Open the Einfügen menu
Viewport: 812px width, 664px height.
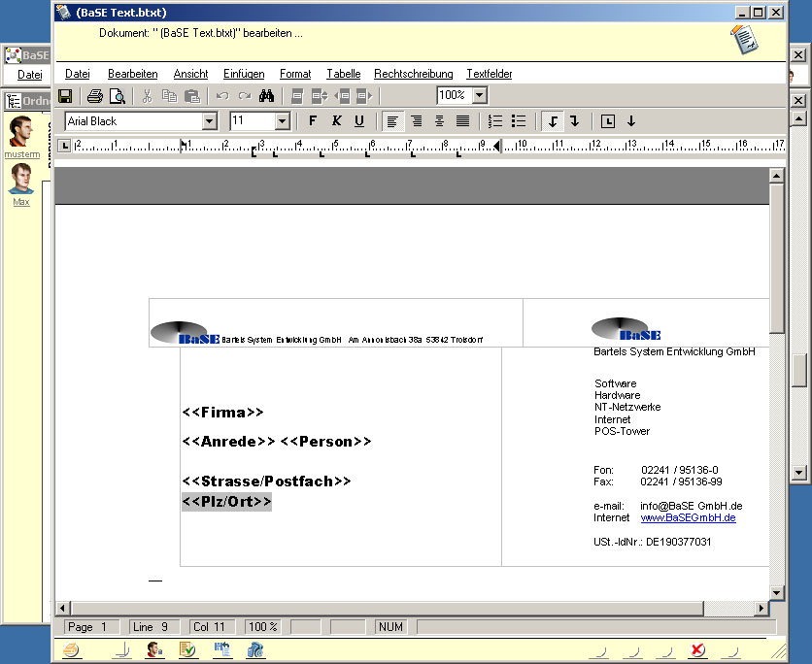tap(244, 74)
